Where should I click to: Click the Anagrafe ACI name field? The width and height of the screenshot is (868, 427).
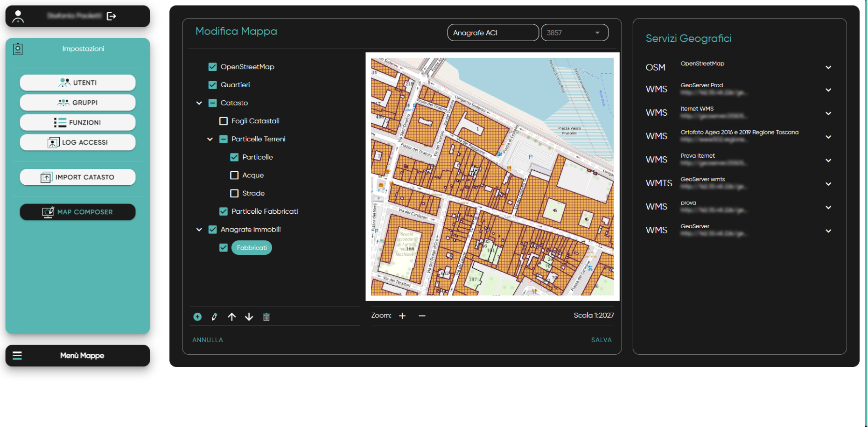point(492,33)
